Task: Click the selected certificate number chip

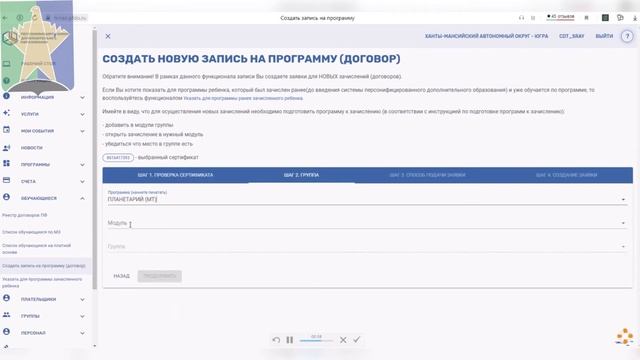Action: 118,158
